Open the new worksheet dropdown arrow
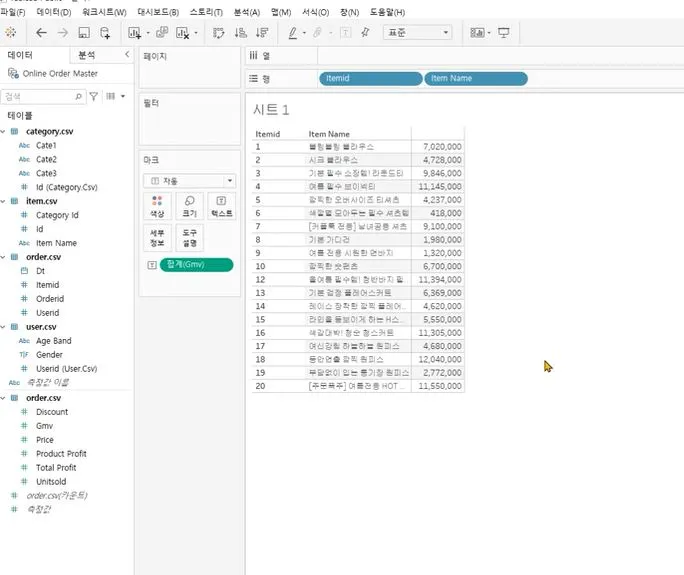The image size is (684, 575). click(148, 33)
